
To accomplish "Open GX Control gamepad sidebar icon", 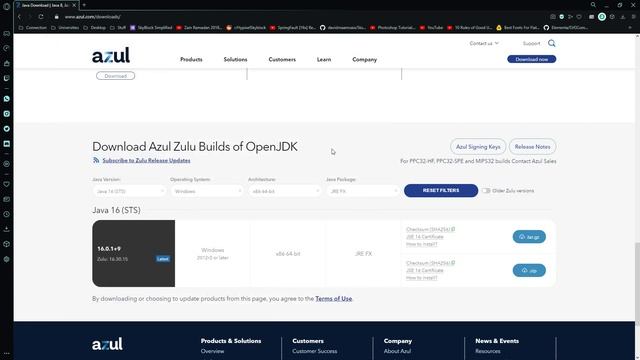I will coord(7,33).
